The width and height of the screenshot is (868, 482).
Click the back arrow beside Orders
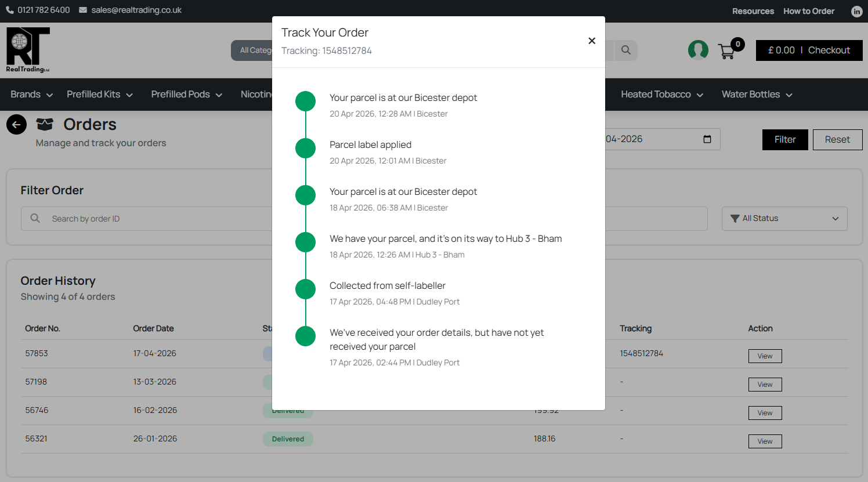tap(16, 124)
